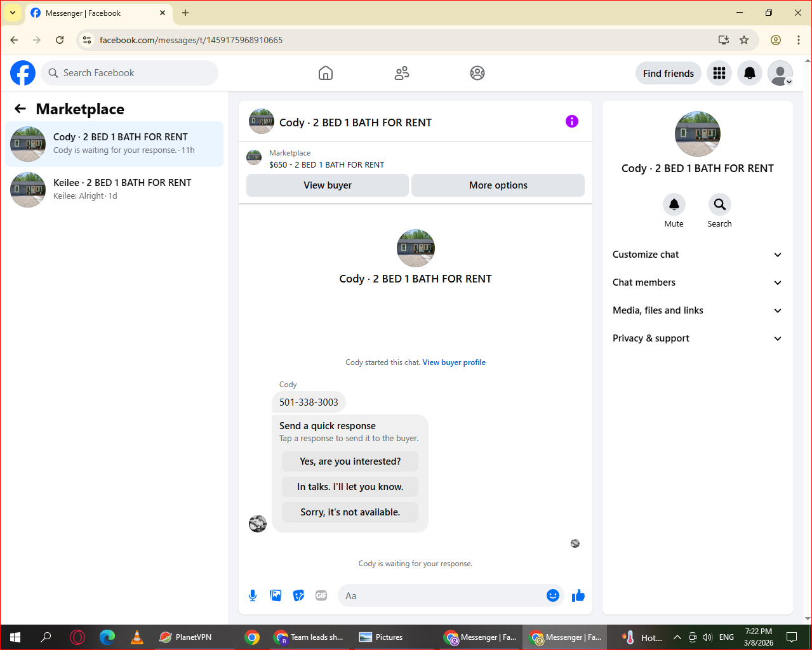This screenshot has height=650, width=812.
Task: Open Opera browser from taskbar
Action: point(77,637)
